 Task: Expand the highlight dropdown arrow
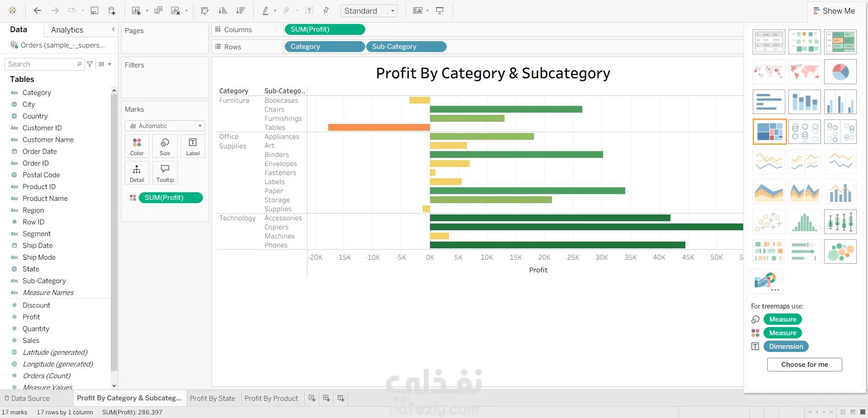275,11
